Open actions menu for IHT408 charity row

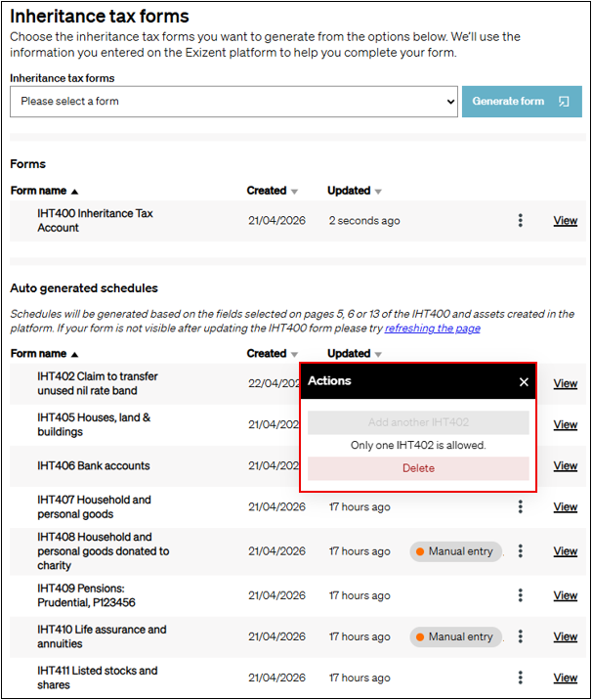(x=521, y=551)
